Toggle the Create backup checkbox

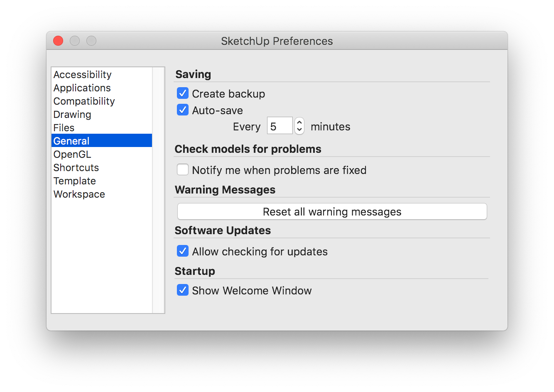183,93
